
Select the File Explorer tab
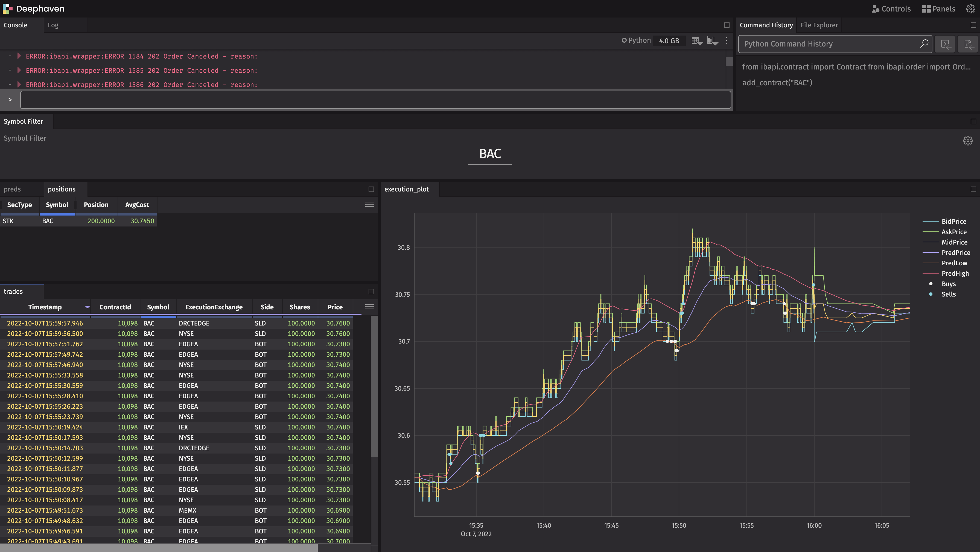[x=819, y=25]
